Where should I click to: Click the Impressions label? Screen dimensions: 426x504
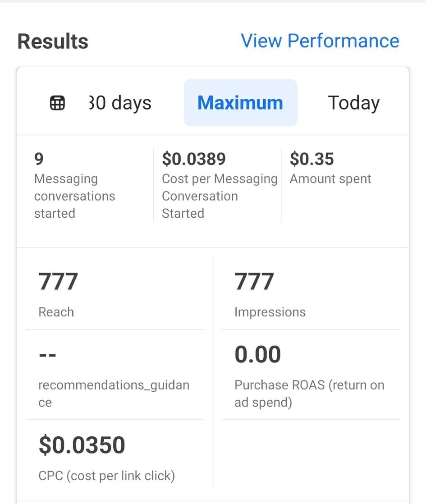click(270, 312)
